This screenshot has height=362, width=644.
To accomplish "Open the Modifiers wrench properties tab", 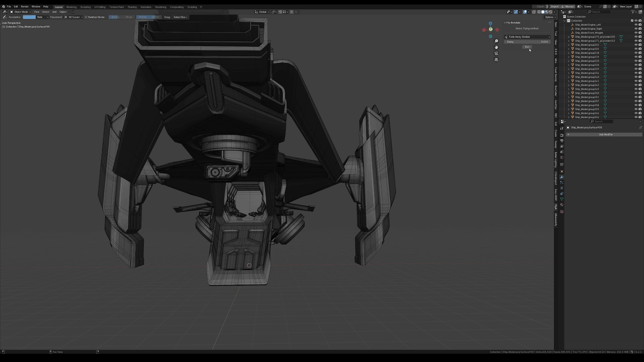I will tap(562, 177).
